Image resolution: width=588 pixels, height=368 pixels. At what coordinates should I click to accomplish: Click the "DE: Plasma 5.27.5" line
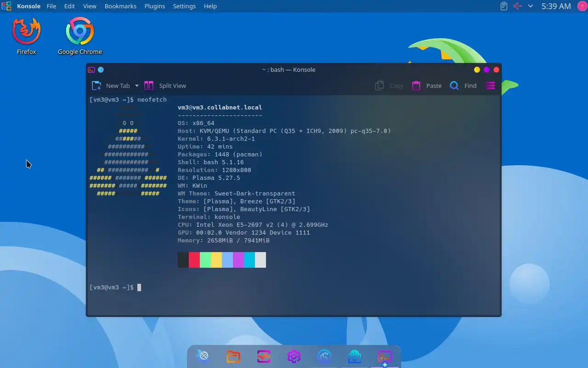click(209, 178)
